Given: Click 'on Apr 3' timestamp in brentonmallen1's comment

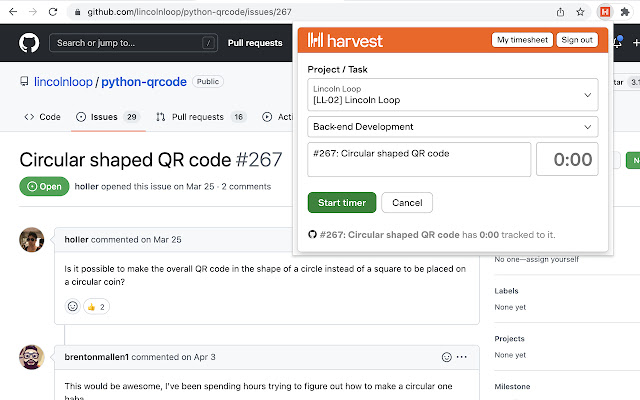Looking at the screenshot, I should point(198,357).
